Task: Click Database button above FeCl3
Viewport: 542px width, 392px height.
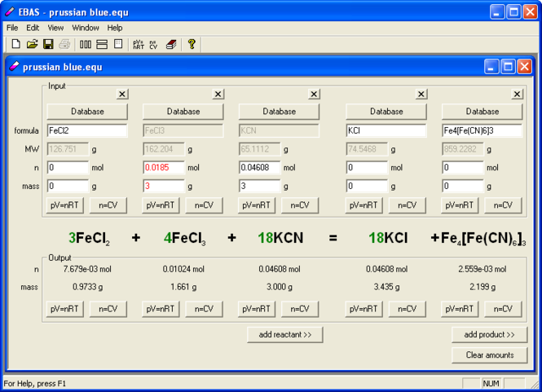Action: click(183, 112)
